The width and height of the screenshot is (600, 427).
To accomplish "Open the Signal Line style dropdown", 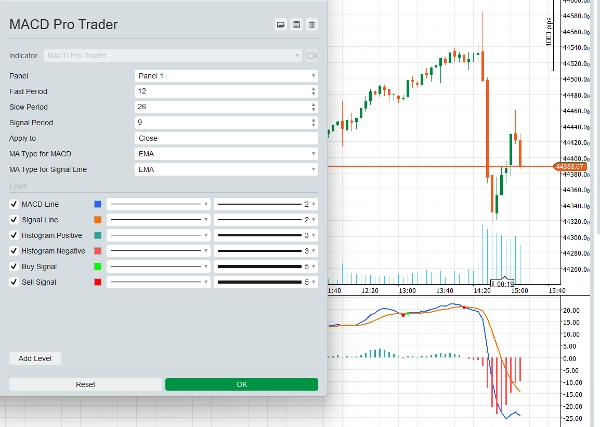I will pos(158,220).
